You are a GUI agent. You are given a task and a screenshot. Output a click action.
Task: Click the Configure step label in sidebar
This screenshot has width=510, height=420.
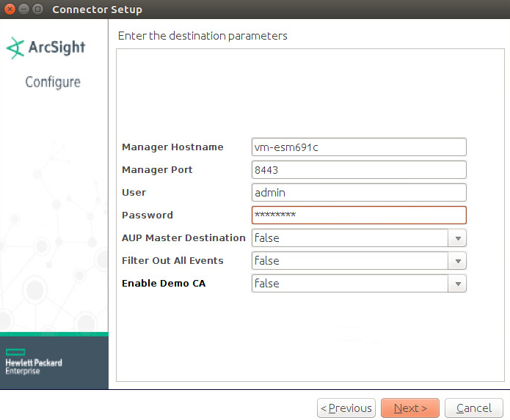[53, 82]
